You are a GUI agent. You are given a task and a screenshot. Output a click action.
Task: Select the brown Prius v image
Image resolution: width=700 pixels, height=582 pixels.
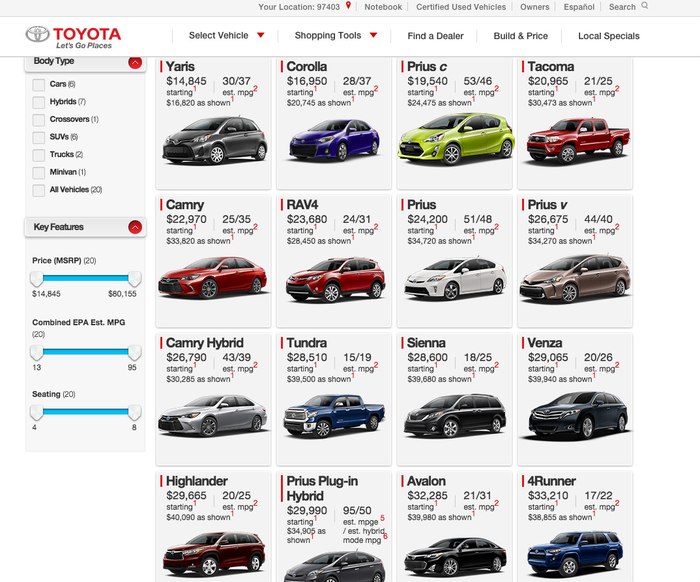575,279
